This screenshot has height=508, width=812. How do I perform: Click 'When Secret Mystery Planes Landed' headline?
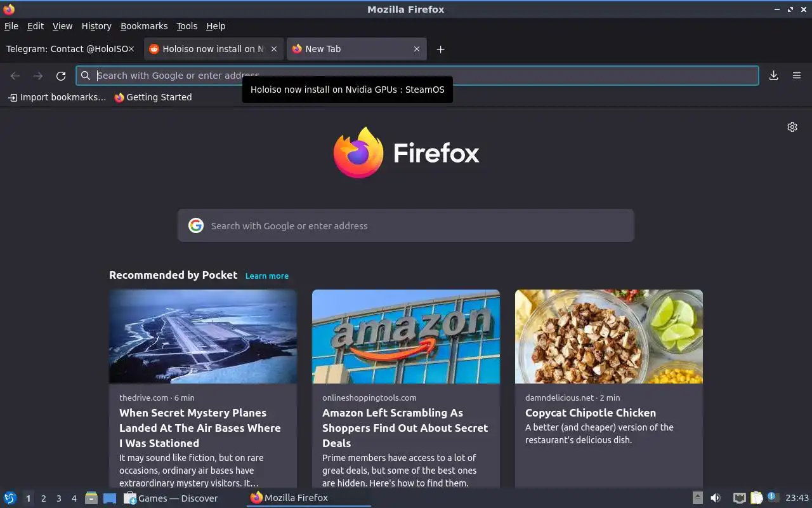pyautogui.click(x=200, y=428)
